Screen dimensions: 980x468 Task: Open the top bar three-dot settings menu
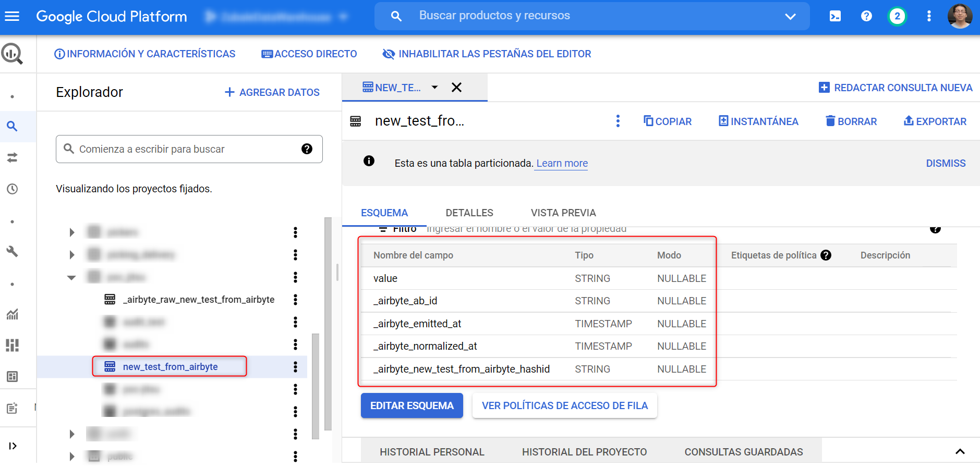[x=929, y=16]
